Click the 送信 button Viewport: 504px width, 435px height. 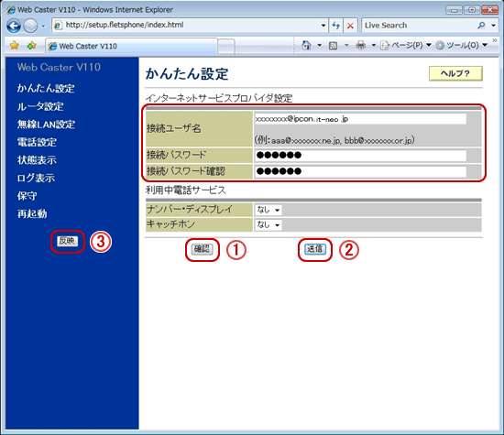coord(315,249)
